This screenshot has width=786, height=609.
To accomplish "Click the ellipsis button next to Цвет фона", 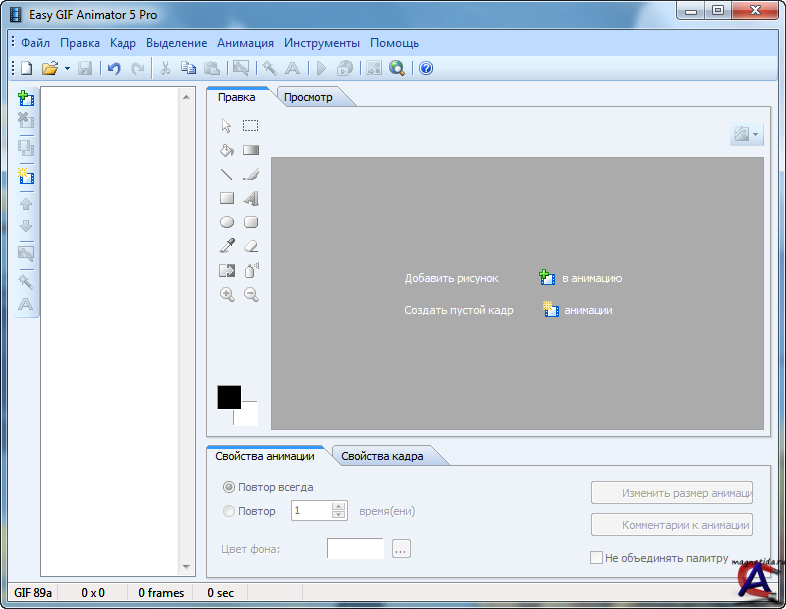I will [x=401, y=549].
